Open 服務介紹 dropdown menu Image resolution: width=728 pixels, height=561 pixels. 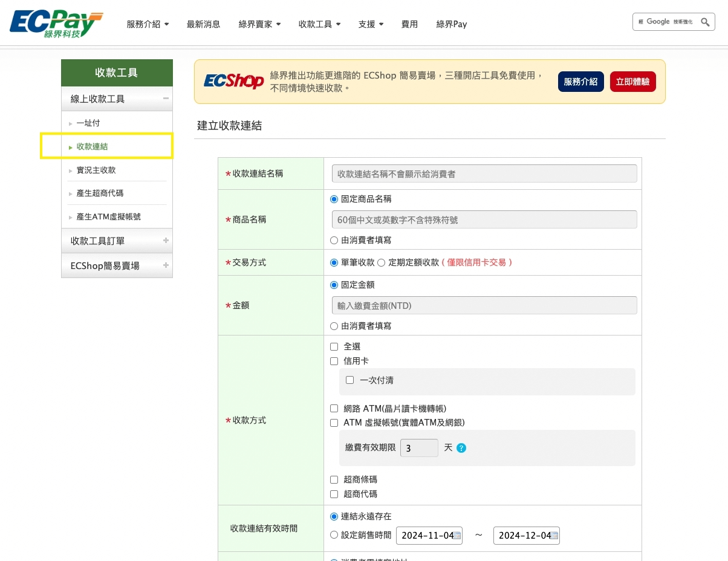148,24
